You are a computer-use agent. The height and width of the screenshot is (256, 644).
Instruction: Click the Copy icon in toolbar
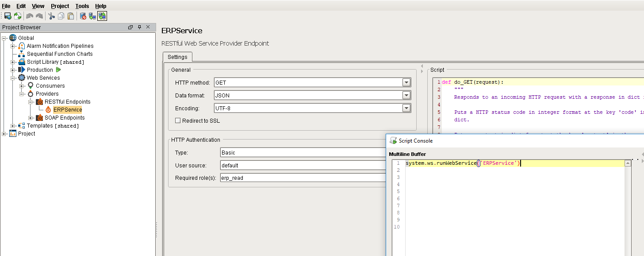click(61, 16)
